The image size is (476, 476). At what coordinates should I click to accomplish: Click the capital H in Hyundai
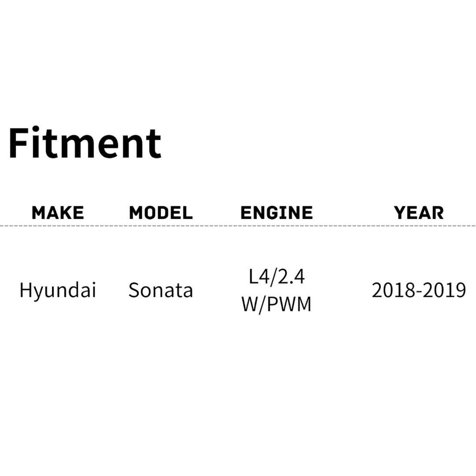tap(25, 290)
